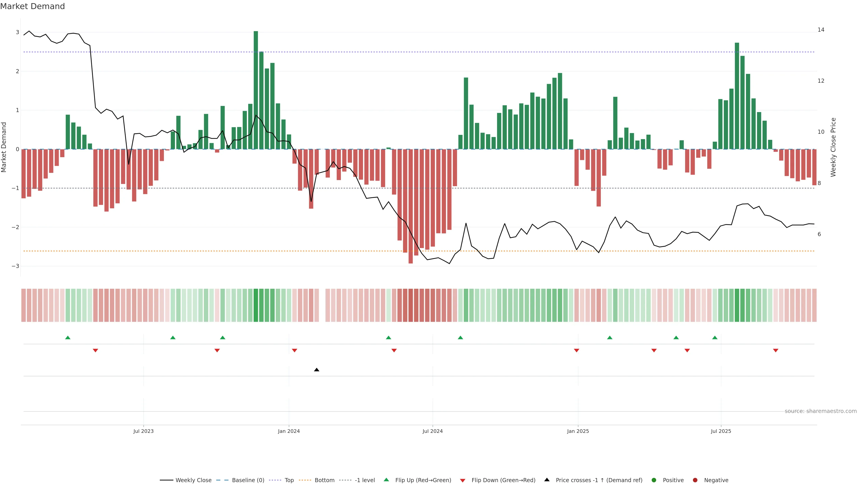The width and height of the screenshot is (868, 488).
Task: Click the black Price crosses -1 triangle marker
Action: 316,370
